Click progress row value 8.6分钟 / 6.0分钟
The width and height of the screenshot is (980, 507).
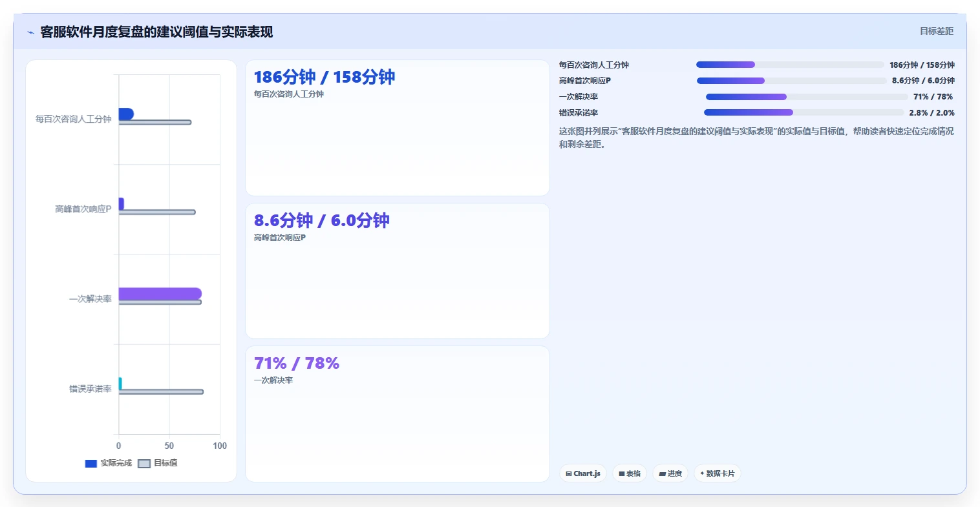[923, 81]
